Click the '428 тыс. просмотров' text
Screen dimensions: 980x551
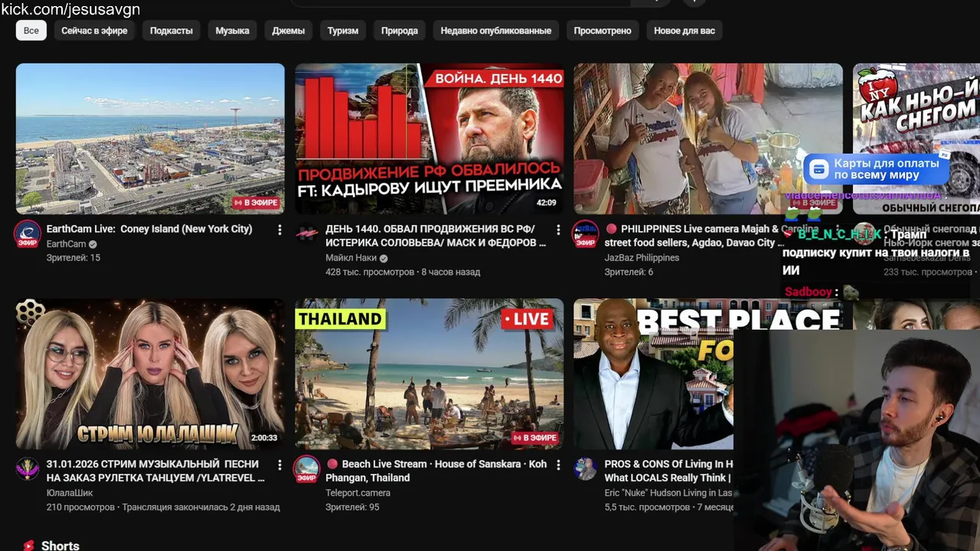[x=371, y=272]
